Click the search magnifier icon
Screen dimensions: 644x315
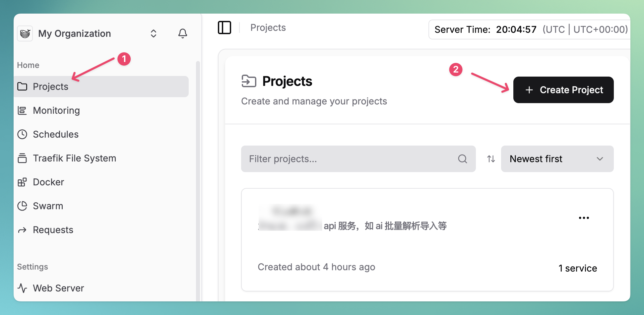coord(462,159)
